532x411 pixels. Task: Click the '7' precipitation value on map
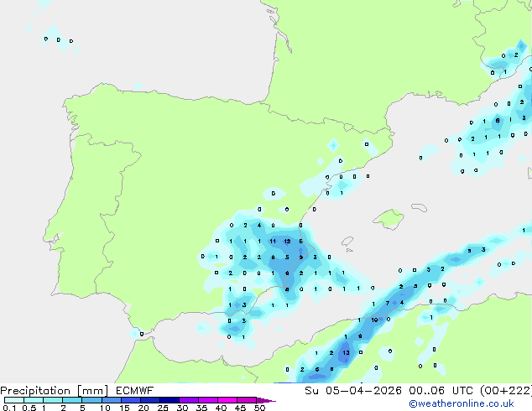pyautogui.click(x=387, y=303)
